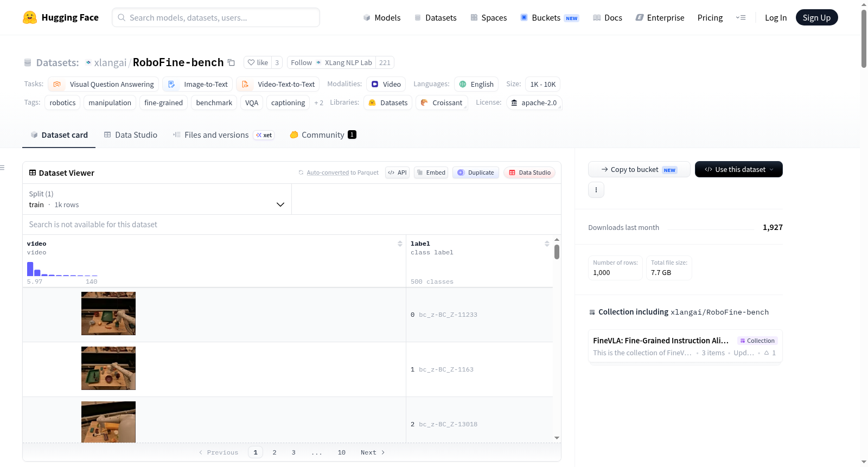Click the apache-2.0 license tag

coord(534,103)
